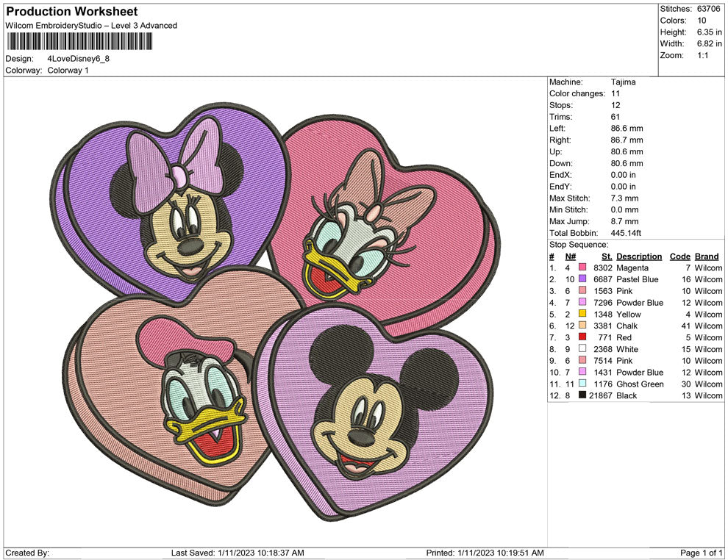
Task: Click the Zoom value '1:1'
Action: (x=702, y=55)
